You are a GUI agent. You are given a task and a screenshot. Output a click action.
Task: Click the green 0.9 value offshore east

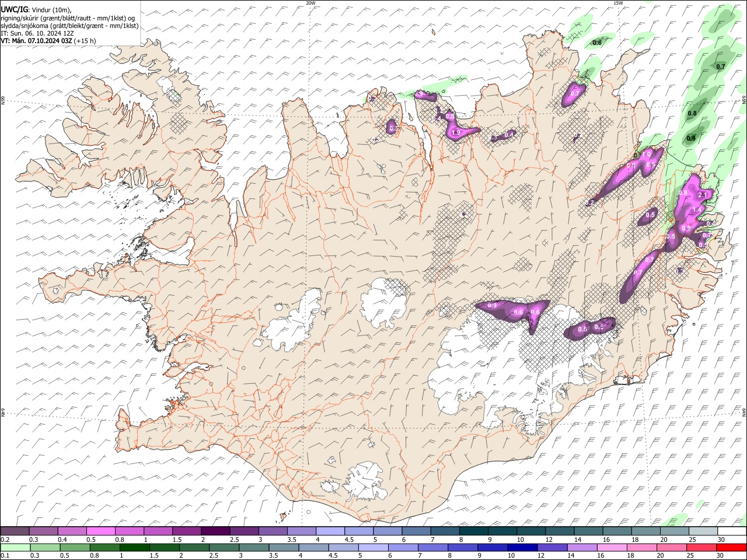(x=691, y=138)
